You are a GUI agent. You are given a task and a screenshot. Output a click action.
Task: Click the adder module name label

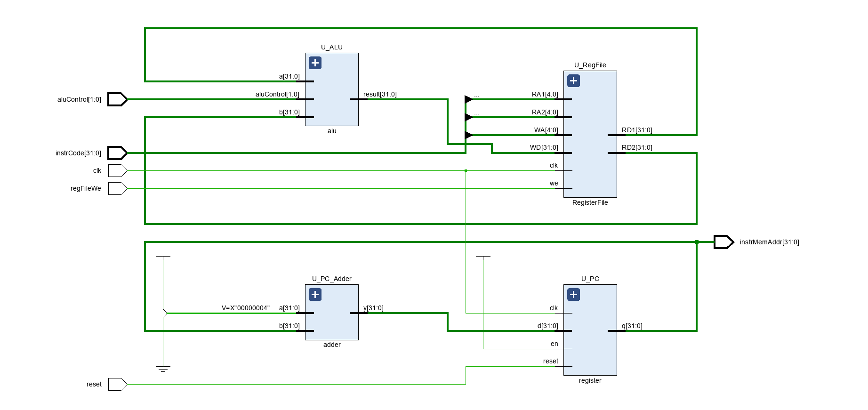[x=332, y=345]
